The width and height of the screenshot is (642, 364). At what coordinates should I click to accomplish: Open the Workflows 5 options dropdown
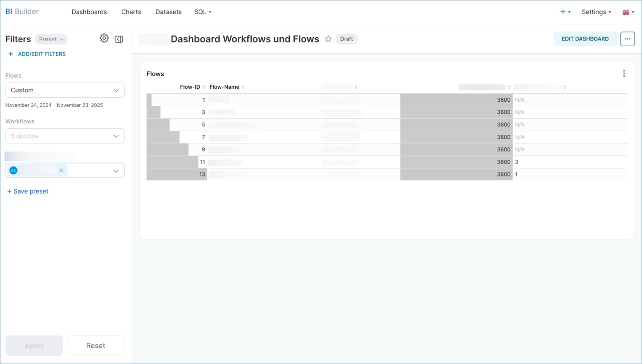point(65,136)
